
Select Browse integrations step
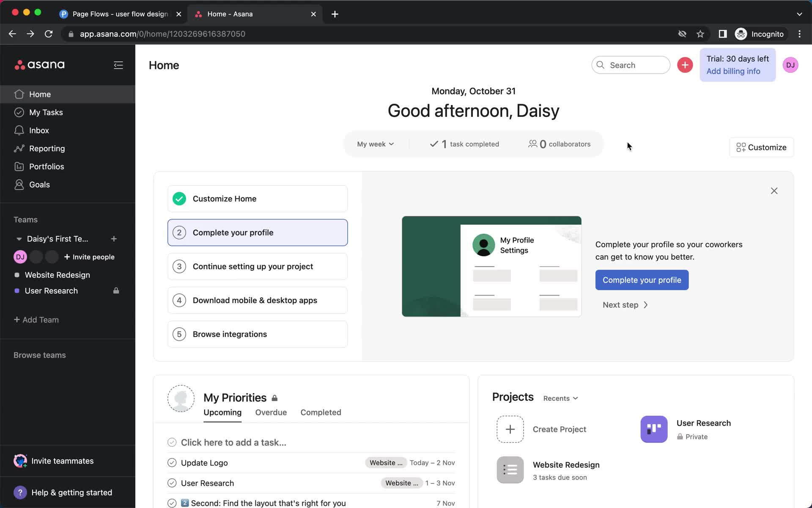point(258,334)
